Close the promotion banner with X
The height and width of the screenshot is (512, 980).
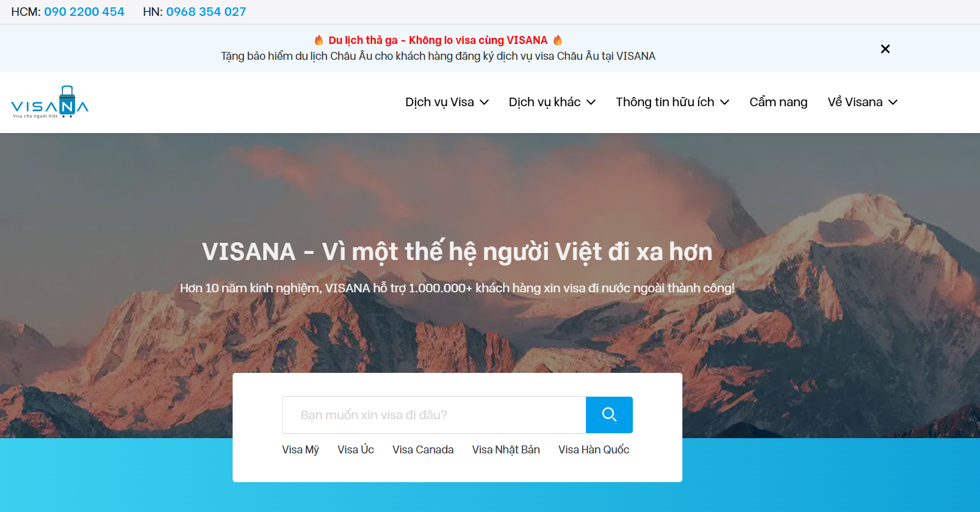click(x=885, y=49)
